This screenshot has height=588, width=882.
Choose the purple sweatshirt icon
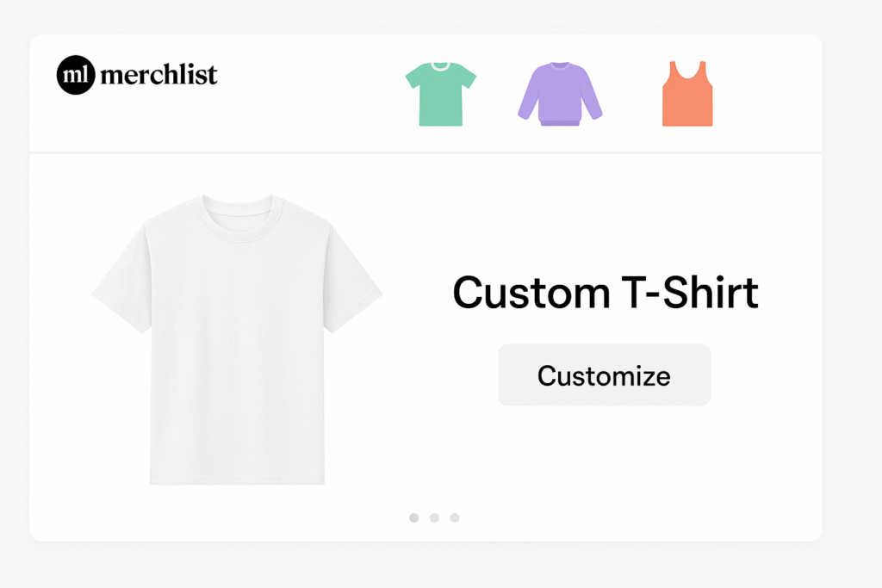coord(560,94)
